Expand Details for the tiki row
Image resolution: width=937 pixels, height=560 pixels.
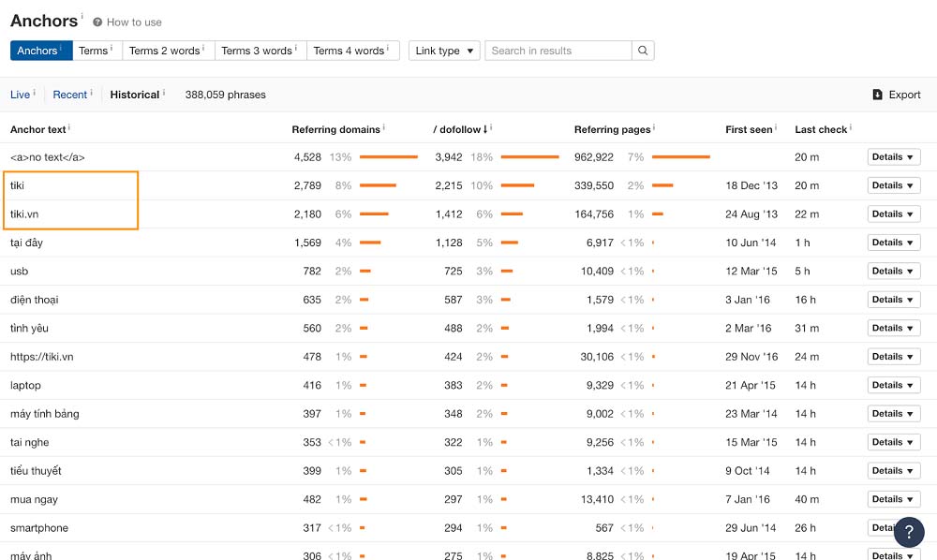[x=893, y=185]
